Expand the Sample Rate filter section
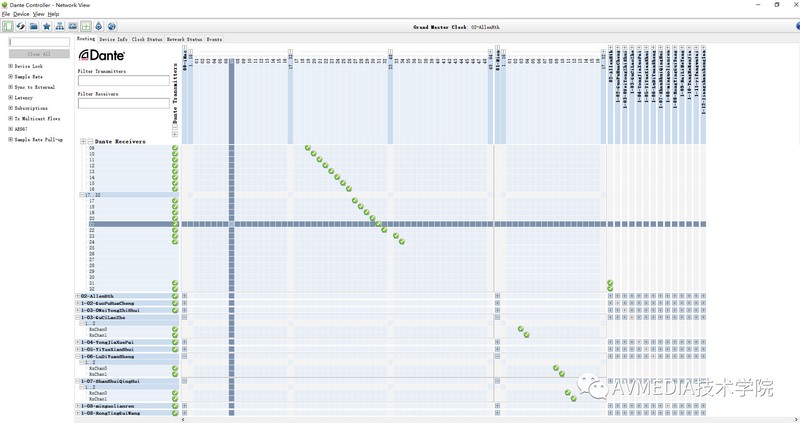Image resolution: width=800 pixels, height=423 pixels. [x=10, y=76]
